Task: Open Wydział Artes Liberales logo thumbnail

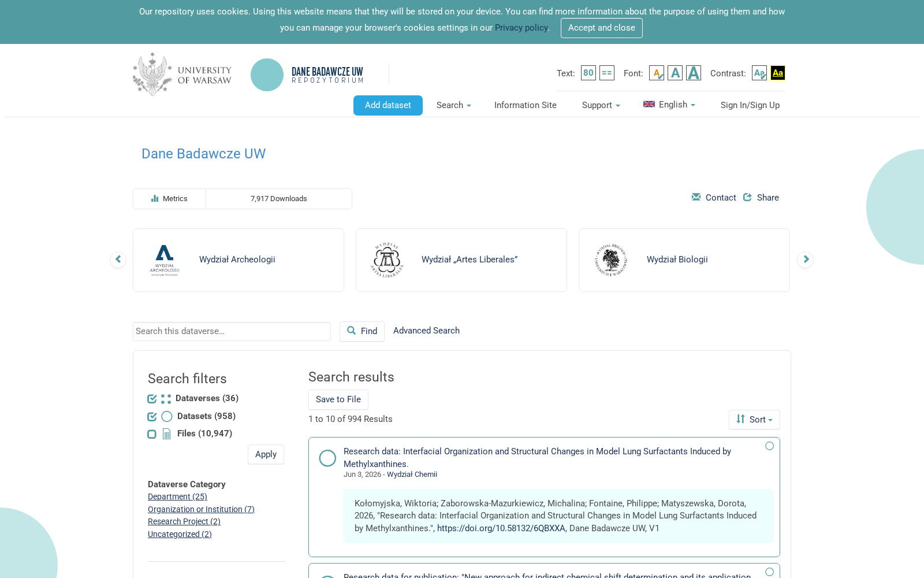Action: pyautogui.click(x=387, y=260)
